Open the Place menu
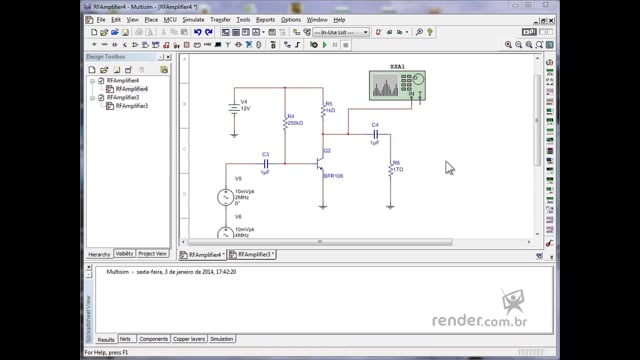Image resolution: width=640 pixels, height=360 pixels. pyautogui.click(x=151, y=20)
